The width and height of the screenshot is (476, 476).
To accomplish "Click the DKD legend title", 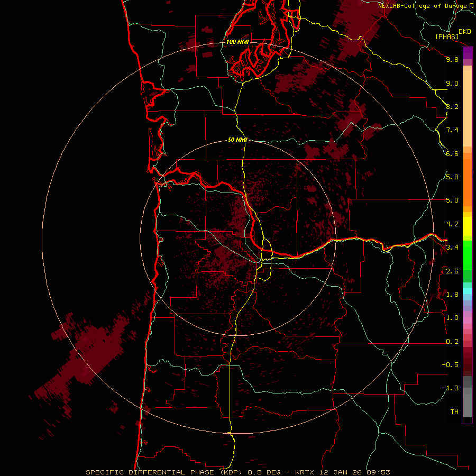I will tap(464, 32).
